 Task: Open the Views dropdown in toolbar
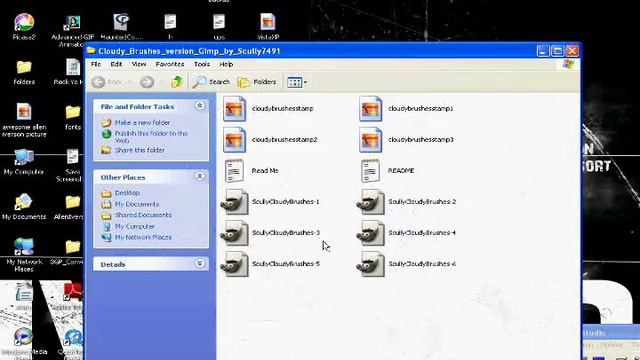pos(297,82)
